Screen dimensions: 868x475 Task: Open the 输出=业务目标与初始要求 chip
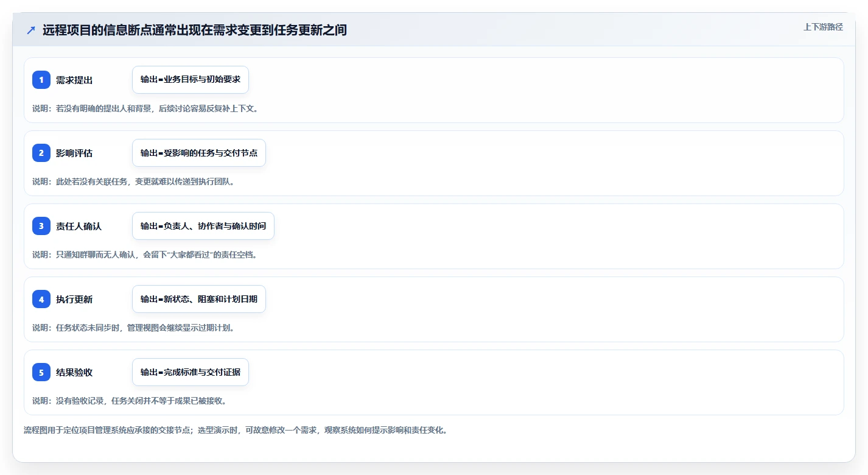click(x=191, y=80)
